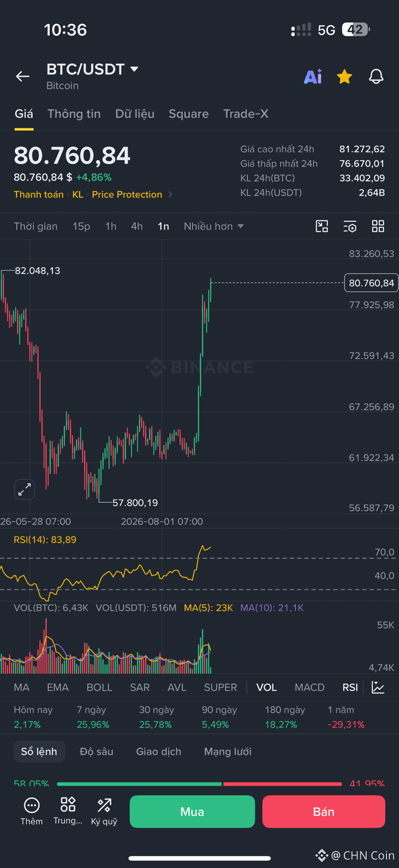The width and height of the screenshot is (399, 868).
Task: Open chart indicator settings icon
Action: 350,226
